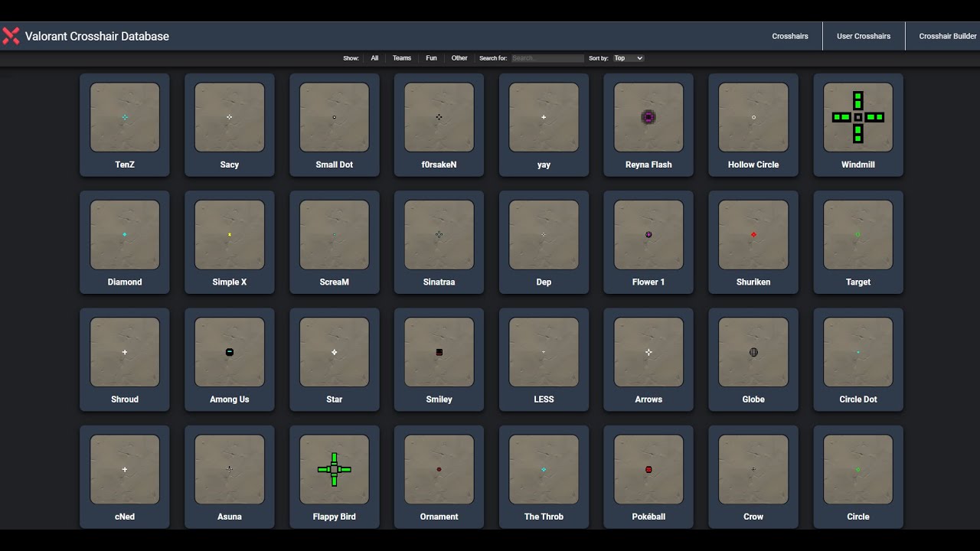
Task: Click the f0rsakeN label text
Action: (439, 165)
